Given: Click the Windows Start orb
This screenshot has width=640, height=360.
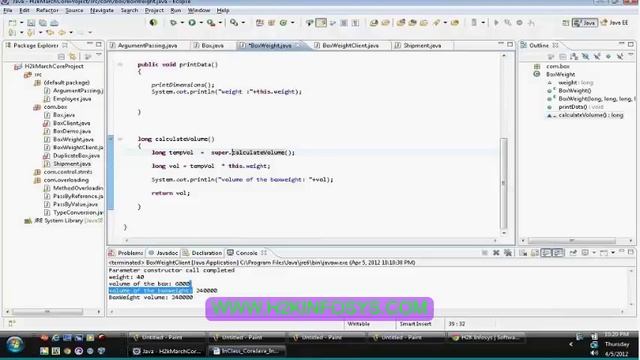Looking at the screenshot, I should tap(14, 345).
